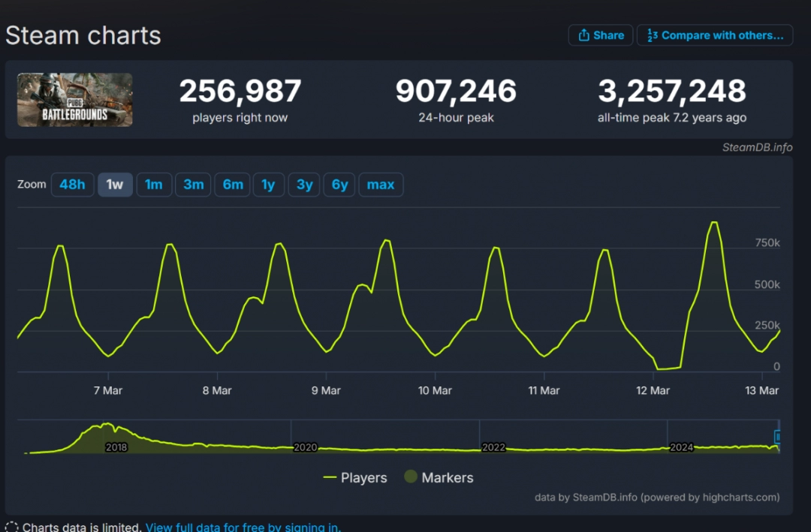
Task: Toggle the Markers series in legend
Action: click(x=439, y=478)
